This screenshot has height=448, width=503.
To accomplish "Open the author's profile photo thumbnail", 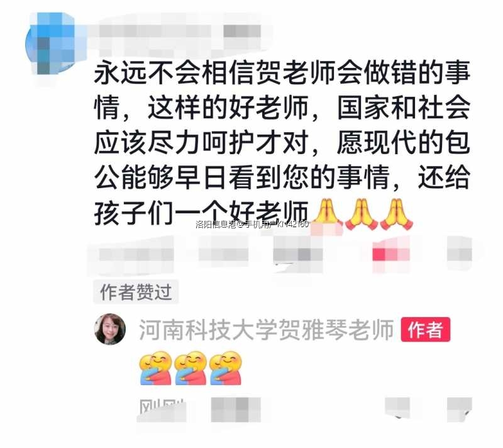I will pos(110,329).
